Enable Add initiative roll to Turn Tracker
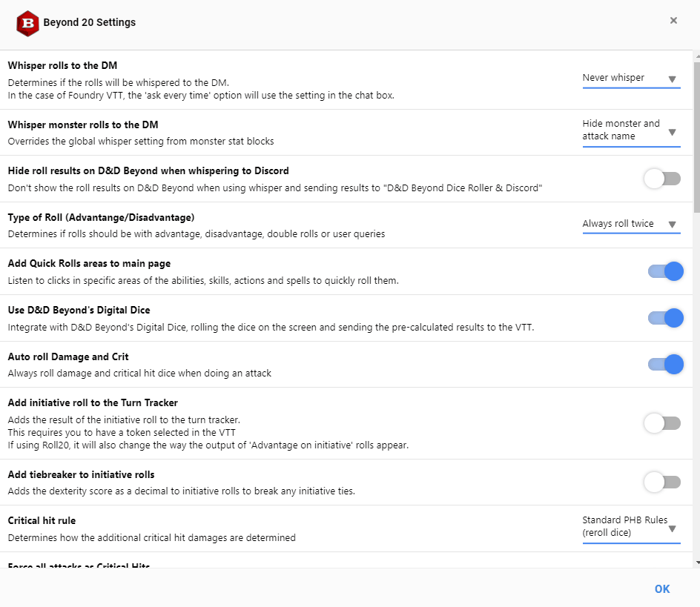The image size is (700, 607). (x=662, y=423)
